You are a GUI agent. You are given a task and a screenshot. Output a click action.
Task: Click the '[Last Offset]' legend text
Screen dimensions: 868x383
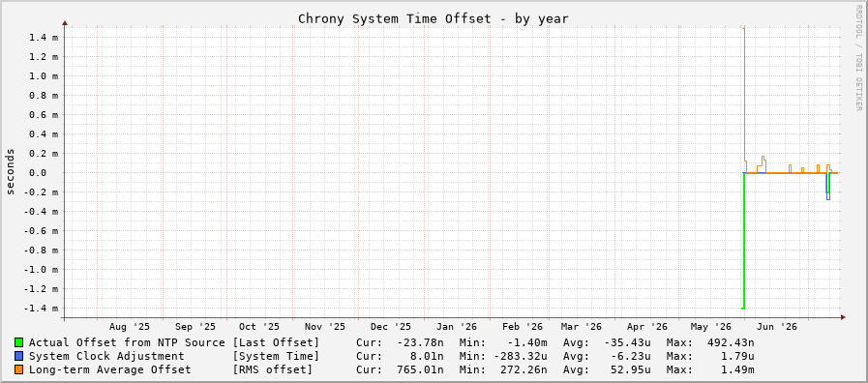click(x=276, y=342)
